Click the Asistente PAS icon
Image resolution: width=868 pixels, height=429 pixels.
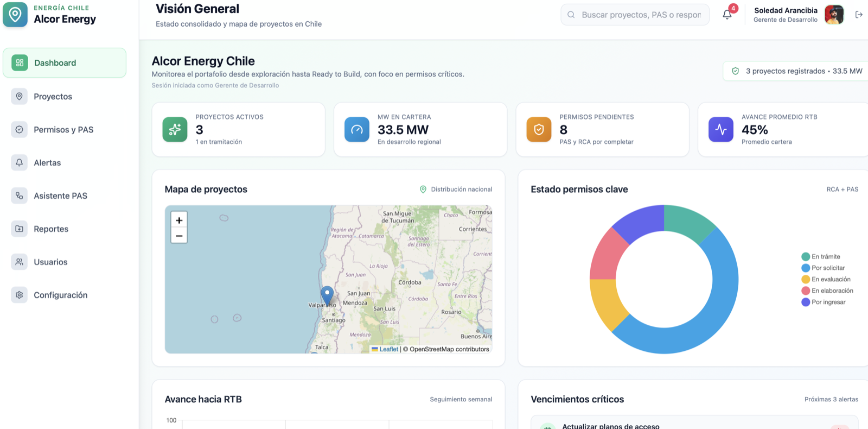tap(20, 196)
